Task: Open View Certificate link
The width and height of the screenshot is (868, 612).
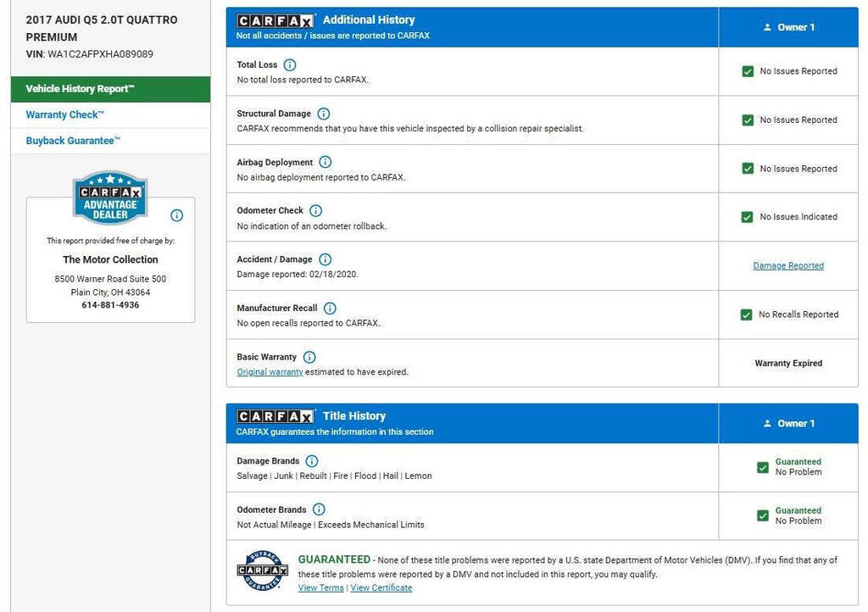Action: pos(381,588)
